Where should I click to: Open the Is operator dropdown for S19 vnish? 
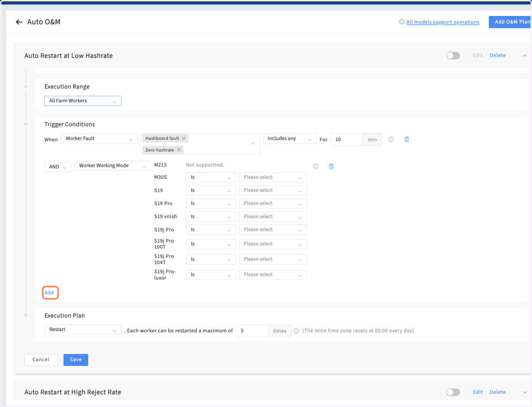tap(211, 216)
